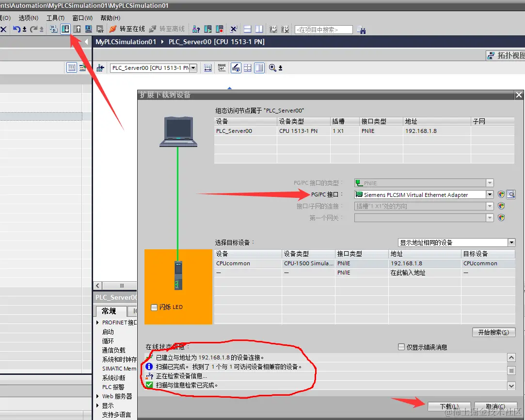Expand the PROFINET接口 tree node
Screen dimensions: 525x420
click(97, 323)
